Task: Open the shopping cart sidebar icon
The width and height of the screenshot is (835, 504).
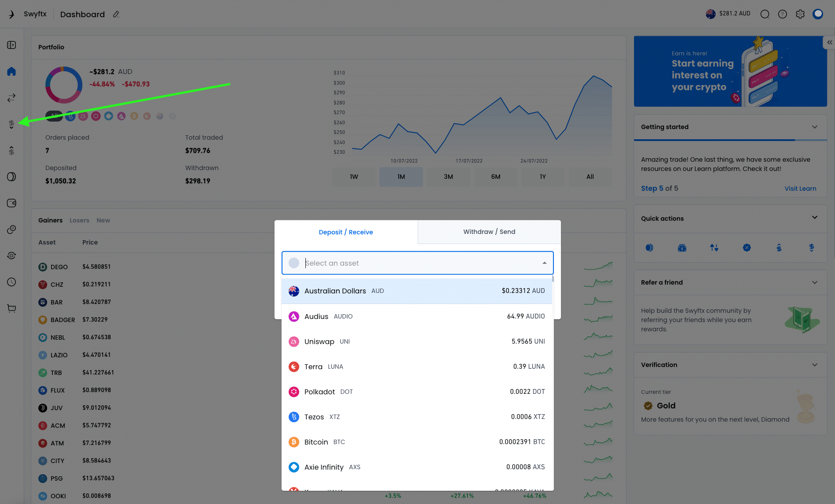Action: click(11, 308)
